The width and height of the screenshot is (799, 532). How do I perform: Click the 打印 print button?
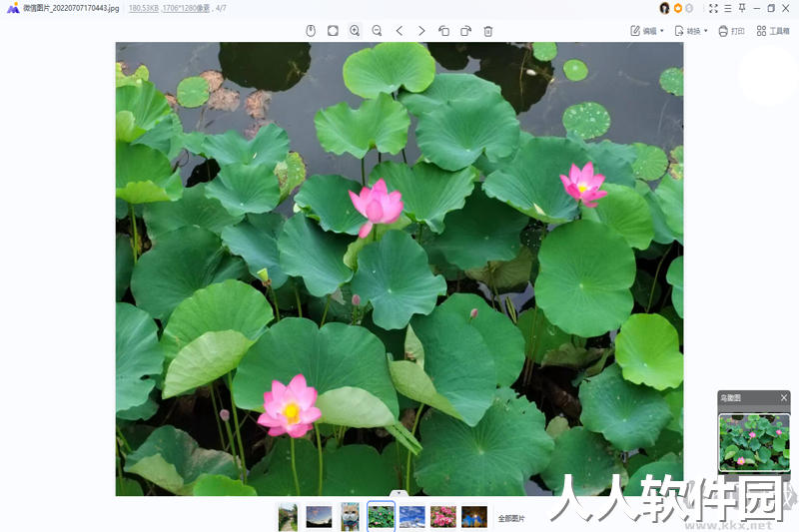731,31
